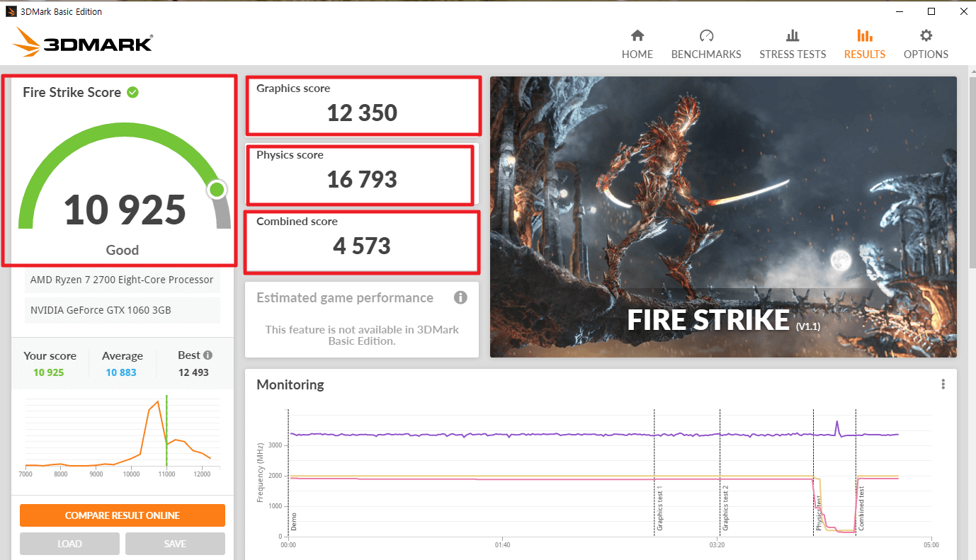Click the 'Good' rating label

click(x=123, y=250)
